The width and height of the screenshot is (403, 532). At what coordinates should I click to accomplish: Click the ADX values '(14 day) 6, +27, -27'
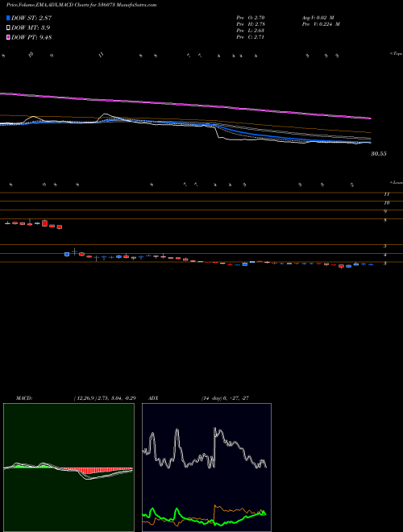pos(225,398)
